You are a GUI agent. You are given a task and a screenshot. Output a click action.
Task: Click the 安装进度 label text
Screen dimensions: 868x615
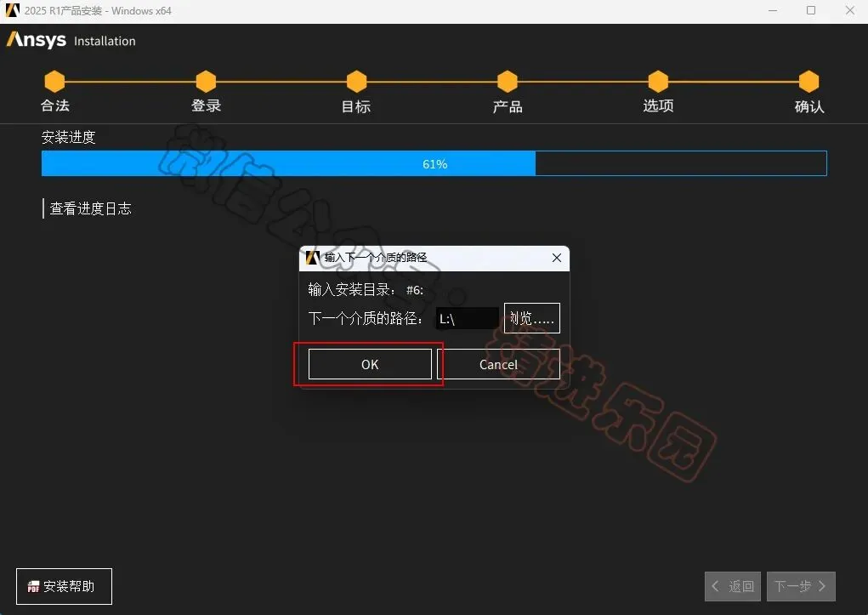click(69, 137)
